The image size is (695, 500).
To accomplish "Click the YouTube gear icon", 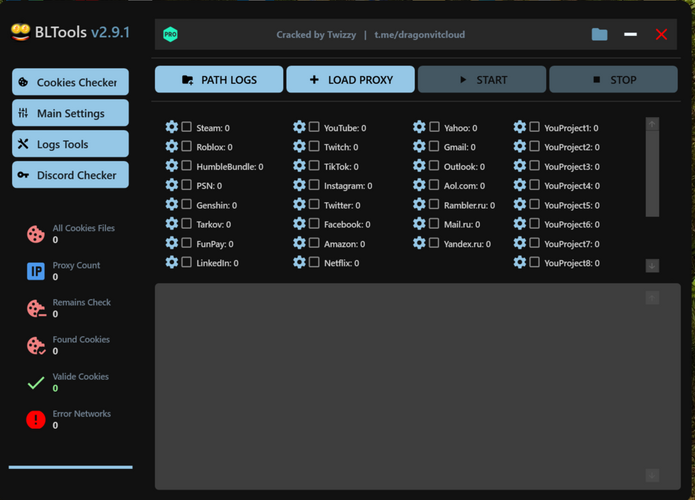I will coord(299,127).
